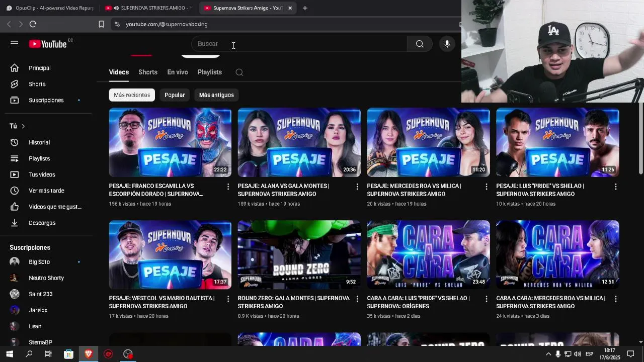Select the Videos channel tab
The width and height of the screenshot is (644, 362).
[x=119, y=72]
